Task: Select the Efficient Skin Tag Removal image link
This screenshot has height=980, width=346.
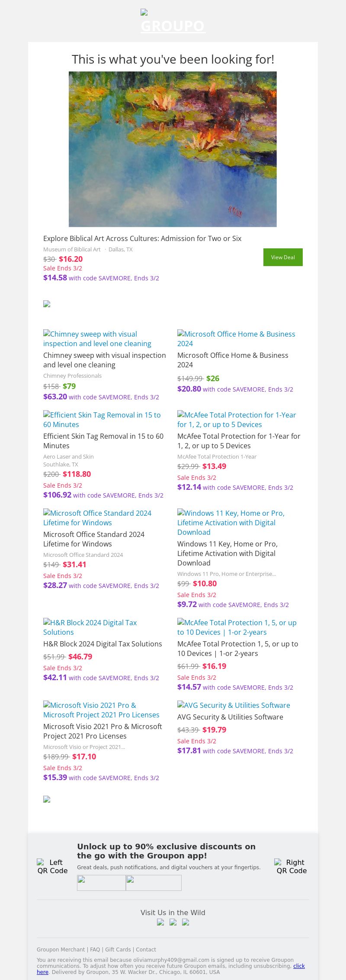Action: point(102,420)
